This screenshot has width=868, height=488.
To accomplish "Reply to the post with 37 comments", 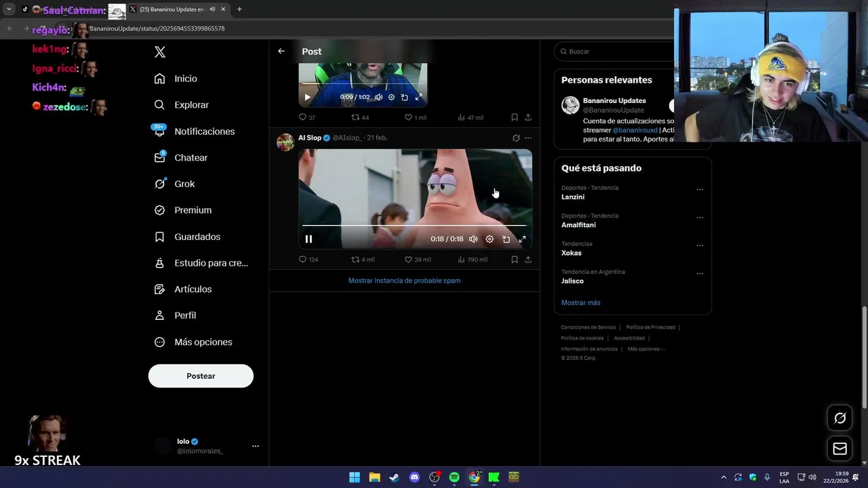I will coord(307,117).
